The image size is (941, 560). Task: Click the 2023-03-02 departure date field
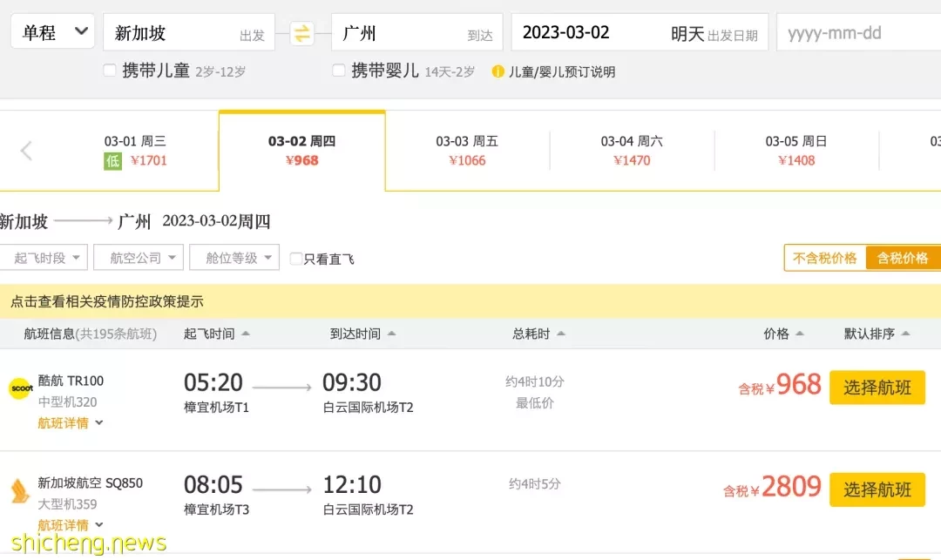640,32
